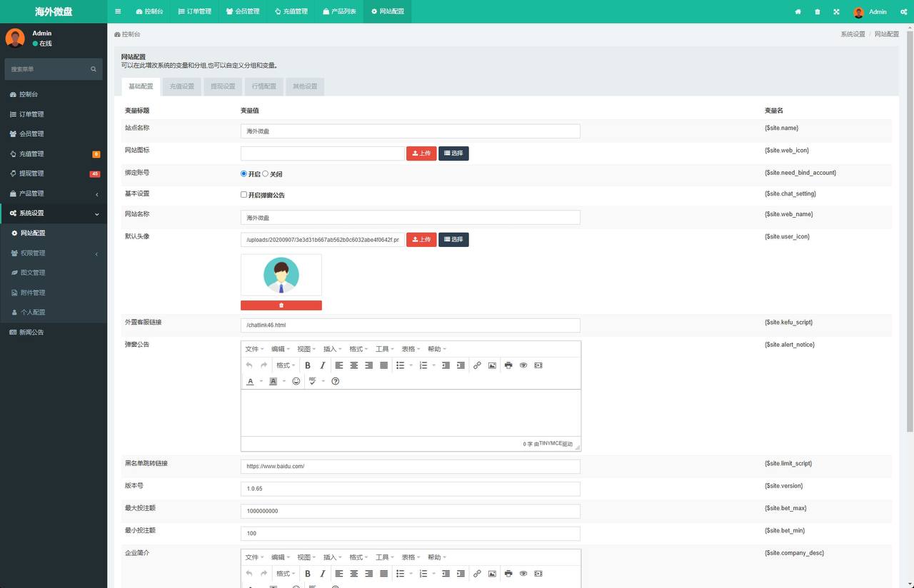Click the text color button in 弹窗公告 editor

[x=250, y=381]
